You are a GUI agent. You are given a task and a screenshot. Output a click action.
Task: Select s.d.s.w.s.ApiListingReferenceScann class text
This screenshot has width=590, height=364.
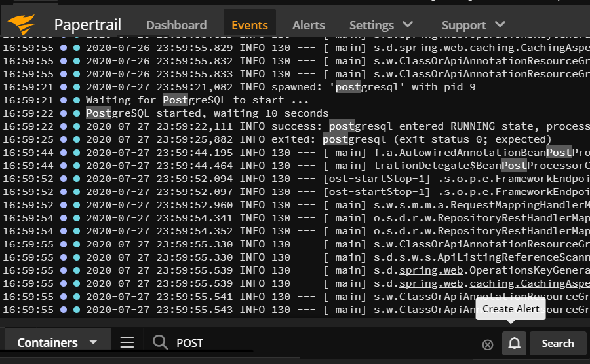point(482,257)
